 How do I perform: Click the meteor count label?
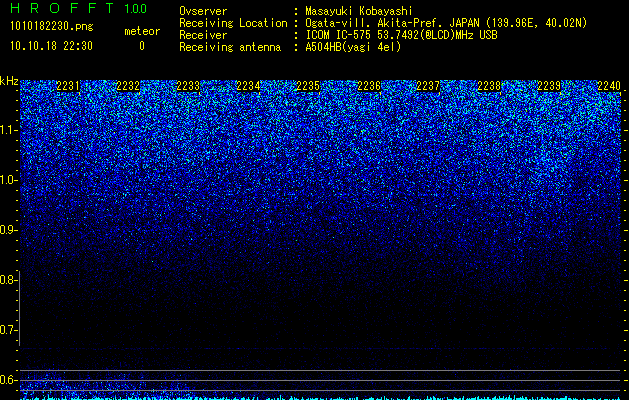(142, 31)
